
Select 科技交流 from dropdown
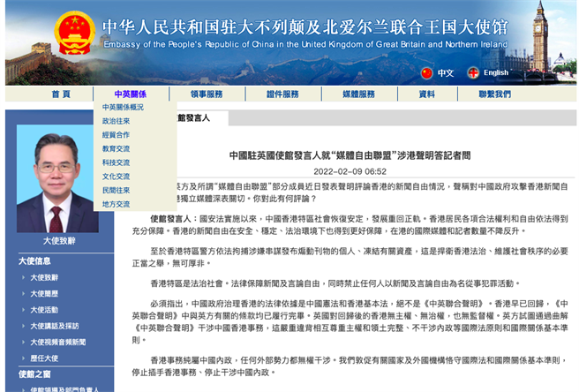tap(116, 162)
